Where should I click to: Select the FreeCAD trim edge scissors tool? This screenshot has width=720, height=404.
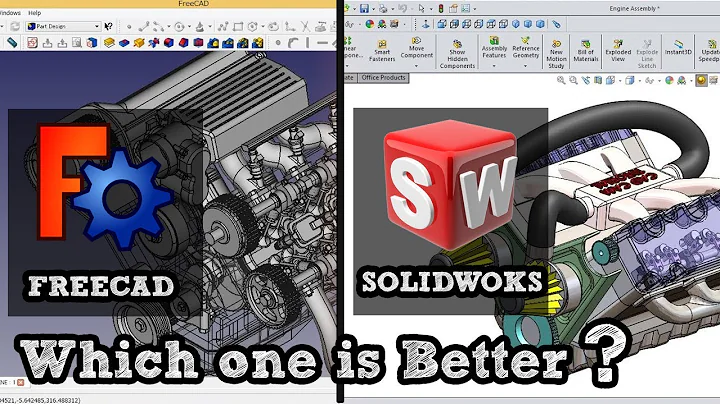click(305, 26)
